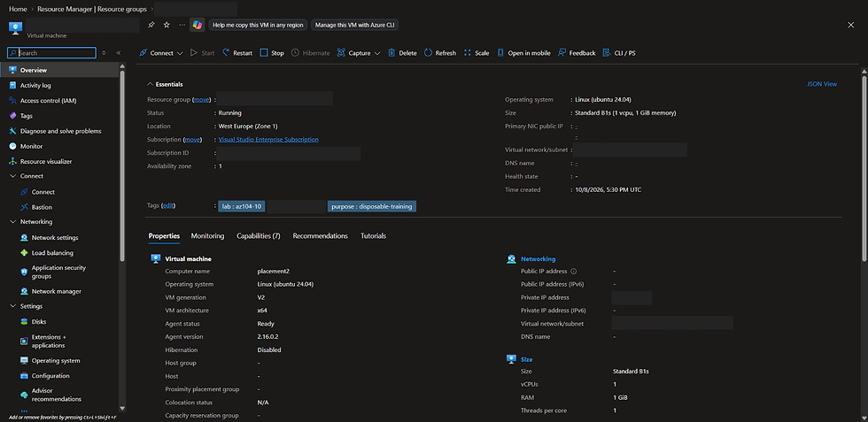Open the Copilot icon beside the header
The width and height of the screenshot is (868, 422).
(x=197, y=25)
